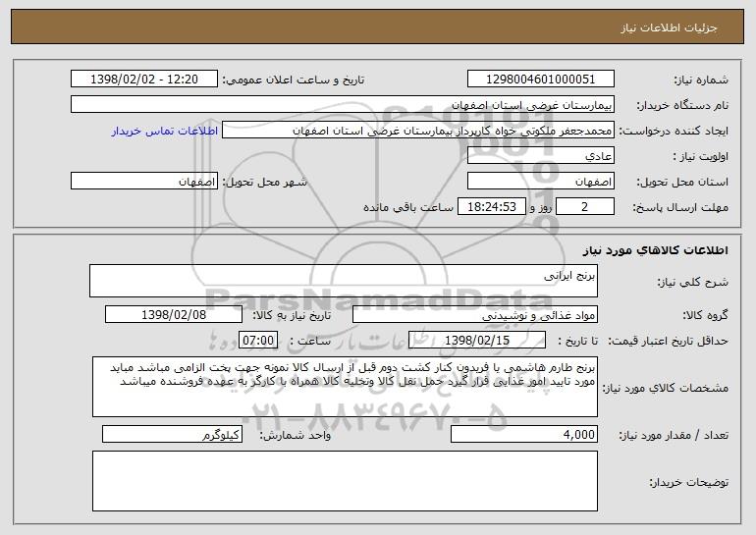The image size is (756, 535).
Task: Click the تاریخ نیاز به کالا field 1398/02/08
Action: (174, 314)
